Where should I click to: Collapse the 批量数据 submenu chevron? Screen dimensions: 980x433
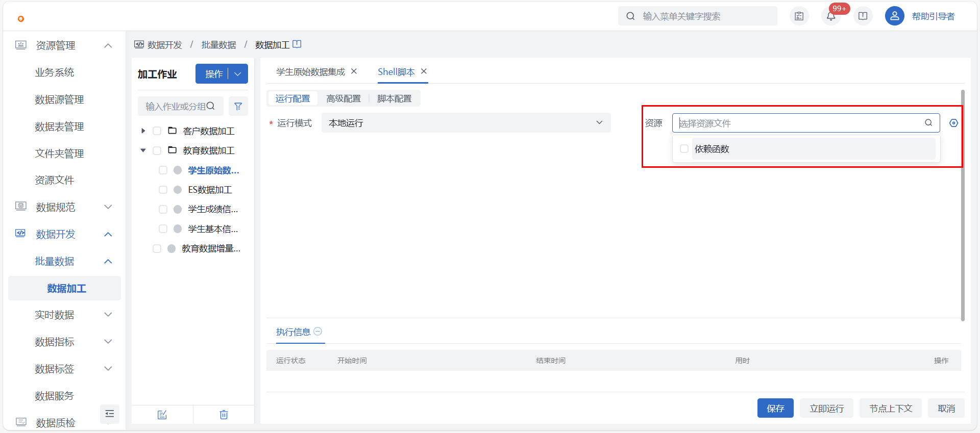108,261
